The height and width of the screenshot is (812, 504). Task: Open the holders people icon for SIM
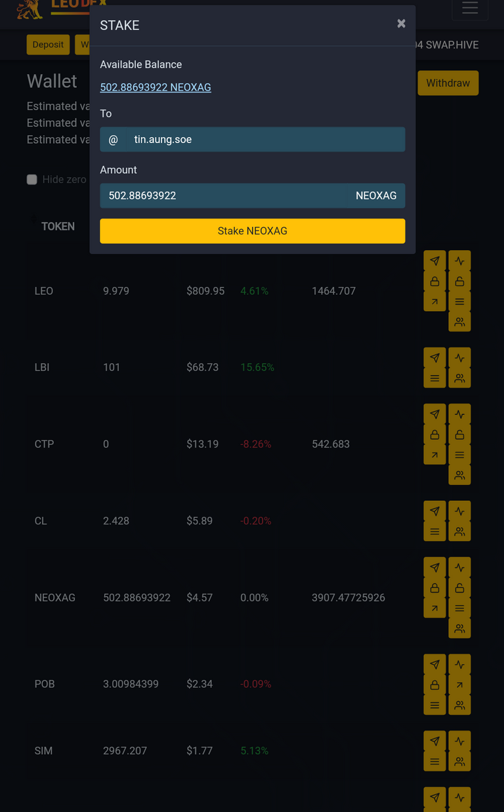pyautogui.click(x=459, y=761)
